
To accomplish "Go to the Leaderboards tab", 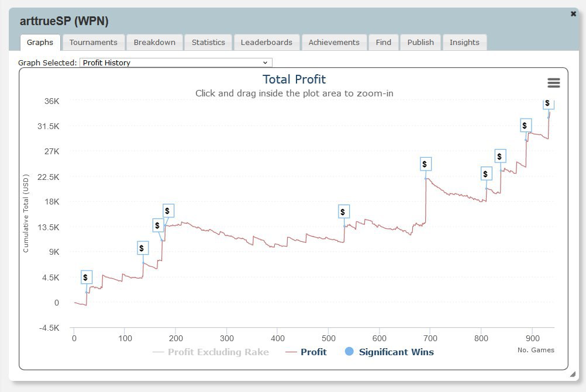I will tap(267, 42).
